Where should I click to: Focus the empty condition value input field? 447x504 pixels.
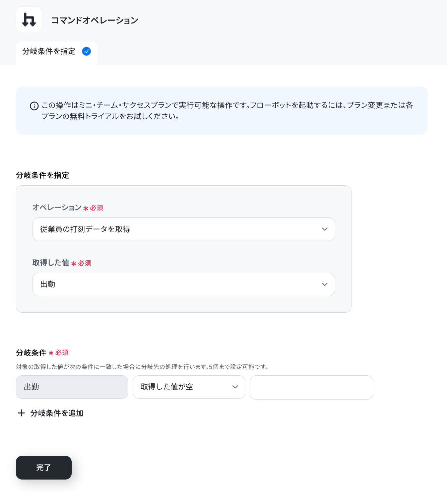[311, 387]
